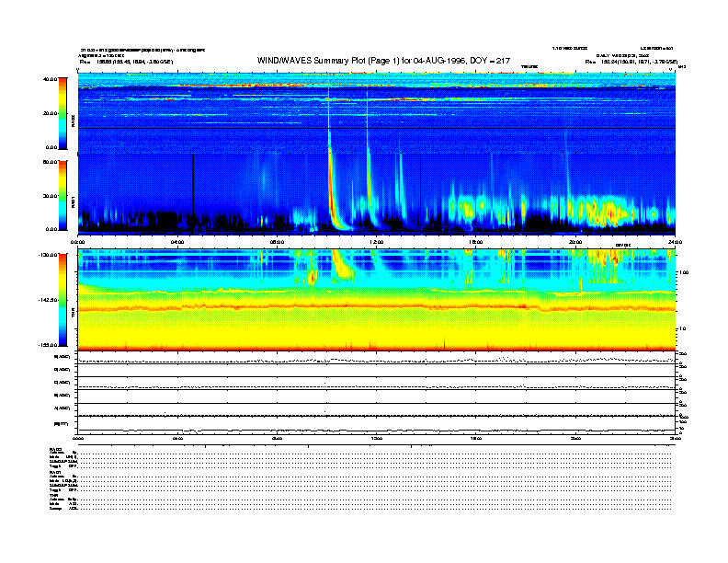Click "04:00" tick label under the RAD1 spectrogram
The height and width of the screenshot is (563, 728).
(177, 242)
